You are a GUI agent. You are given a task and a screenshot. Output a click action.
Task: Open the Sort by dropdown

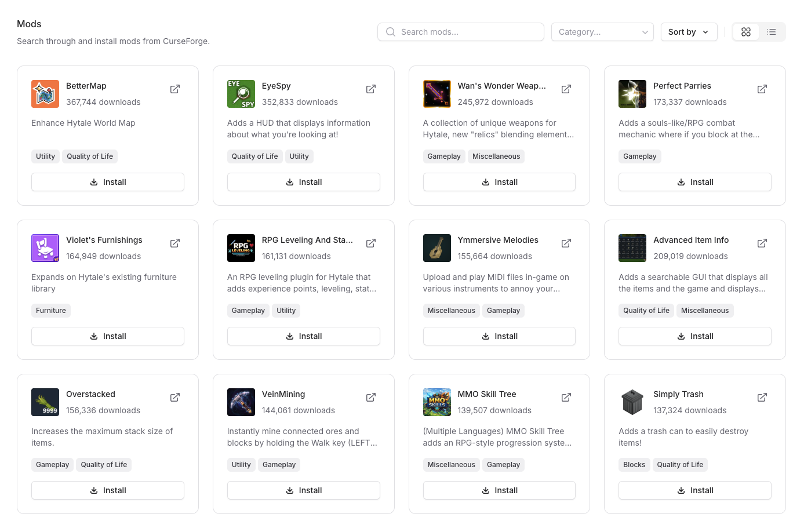tap(689, 32)
